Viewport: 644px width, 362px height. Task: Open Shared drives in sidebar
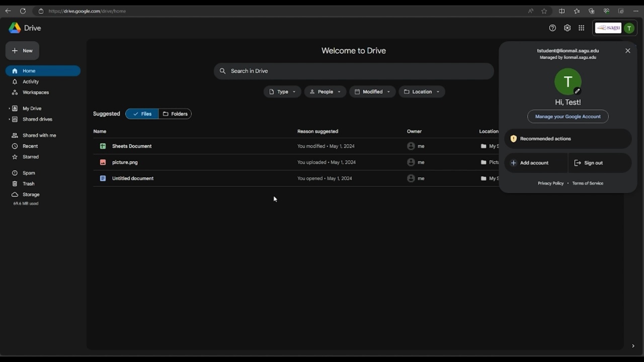pyautogui.click(x=37, y=119)
